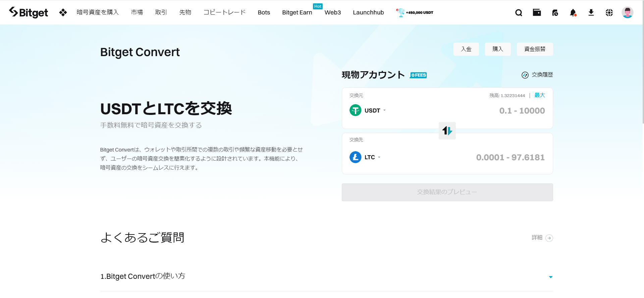Open the Bitget Earn menu
The image size is (644, 298).
tap(297, 12)
